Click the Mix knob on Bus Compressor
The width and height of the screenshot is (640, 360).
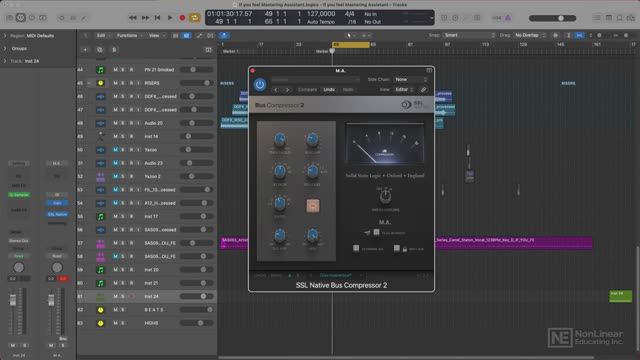point(312,235)
